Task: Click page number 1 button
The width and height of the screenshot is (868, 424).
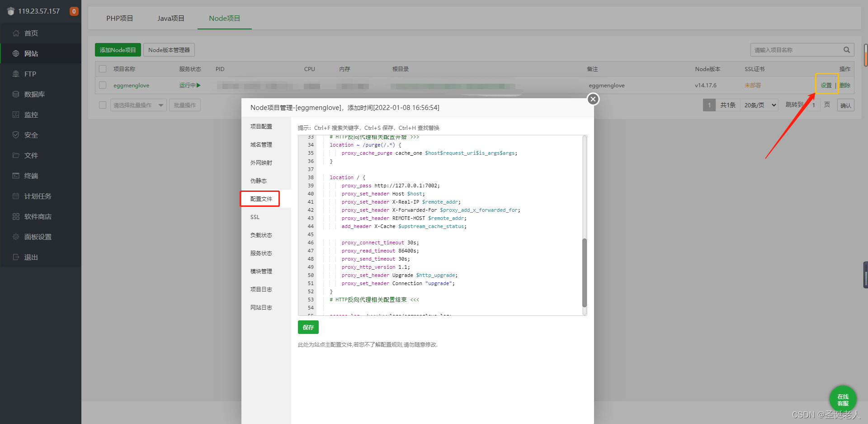Action: click(709, 105)
